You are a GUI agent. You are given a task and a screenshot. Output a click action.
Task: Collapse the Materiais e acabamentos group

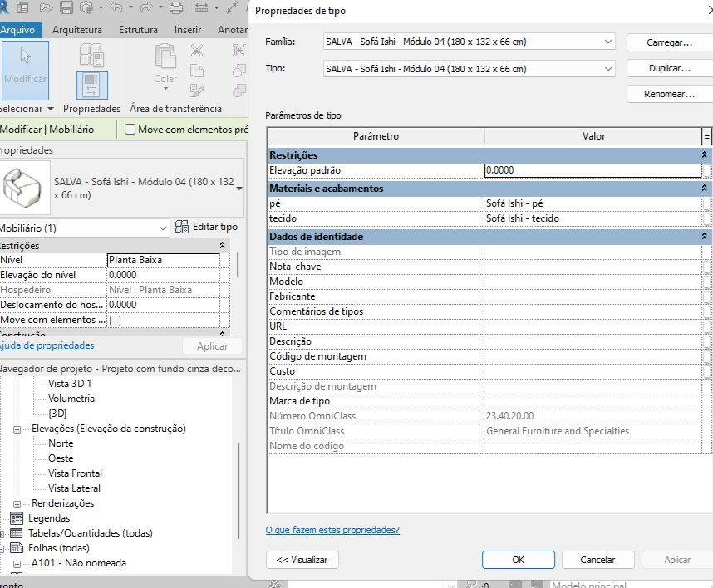pyautogui.click(x=704, y=189)
